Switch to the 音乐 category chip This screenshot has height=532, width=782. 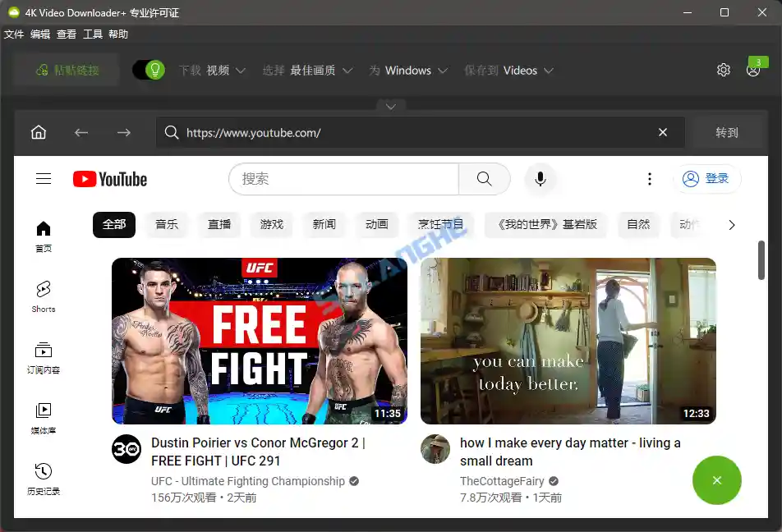(167, 224)
